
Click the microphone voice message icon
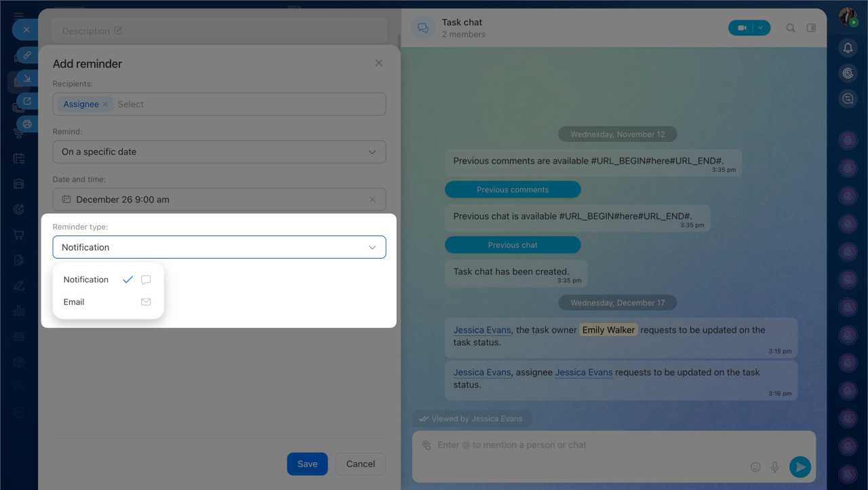click(x=775, y=467)
